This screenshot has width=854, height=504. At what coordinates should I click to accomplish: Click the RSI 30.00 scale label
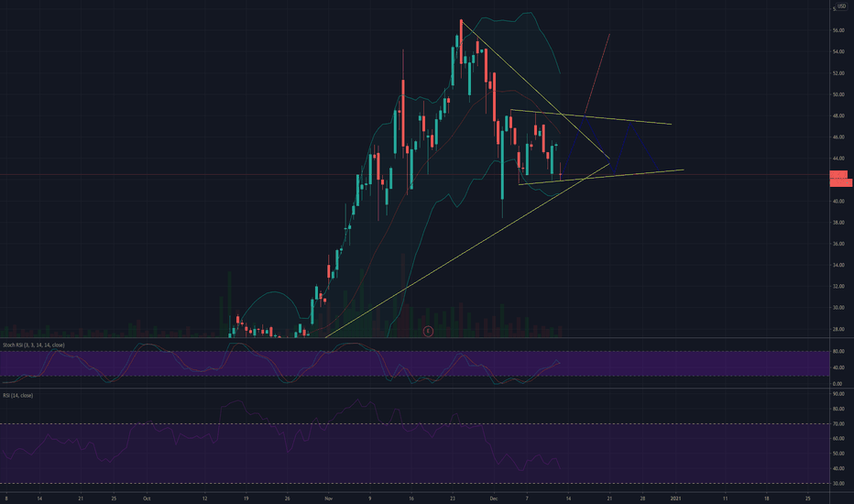pyautogui.click(x=838, y=484)
